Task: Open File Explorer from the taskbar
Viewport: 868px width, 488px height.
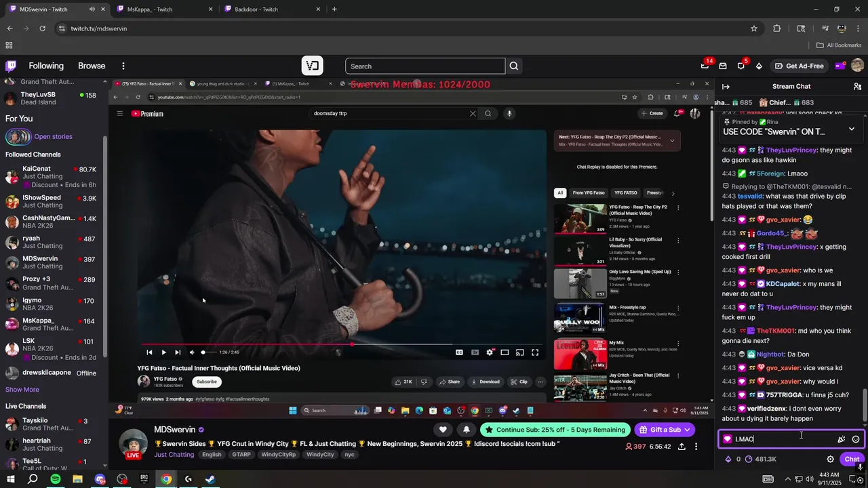Action: coord(77,479)
